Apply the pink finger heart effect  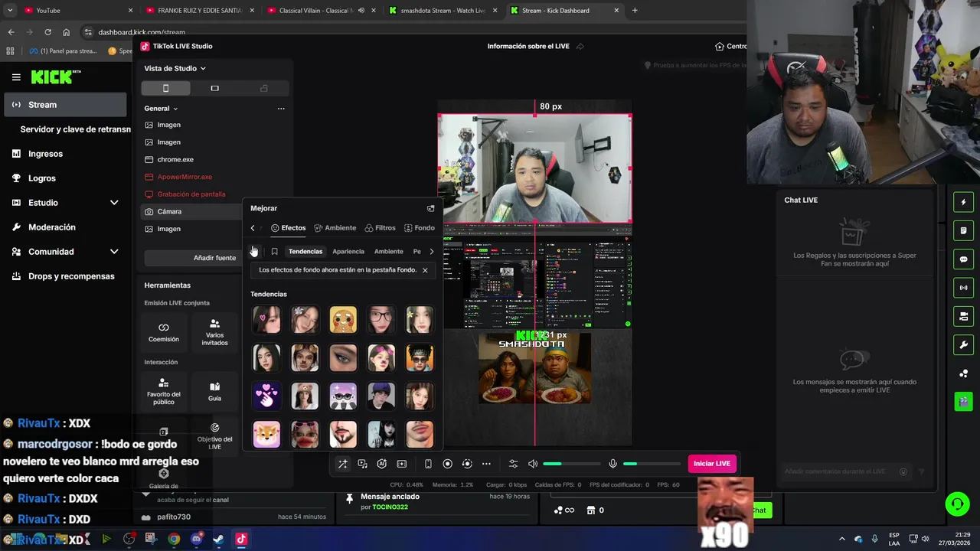(x=266, y=396)
